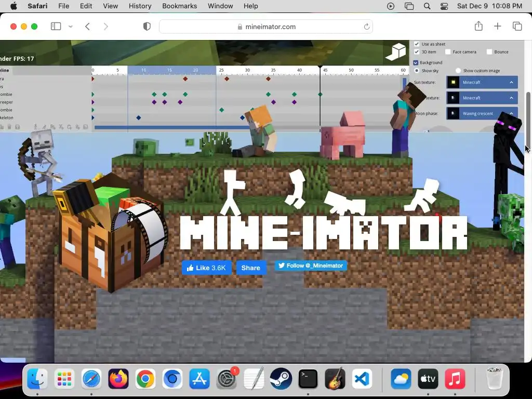Open the Window menu
The image size is (532, 399).
click(x=220, y=6)
